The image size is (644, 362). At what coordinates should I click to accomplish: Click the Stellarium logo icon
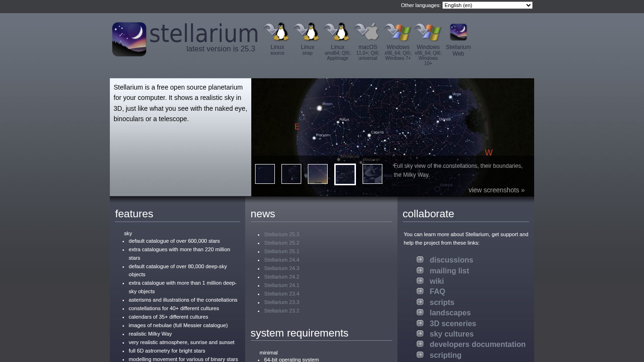coord(129,39)
